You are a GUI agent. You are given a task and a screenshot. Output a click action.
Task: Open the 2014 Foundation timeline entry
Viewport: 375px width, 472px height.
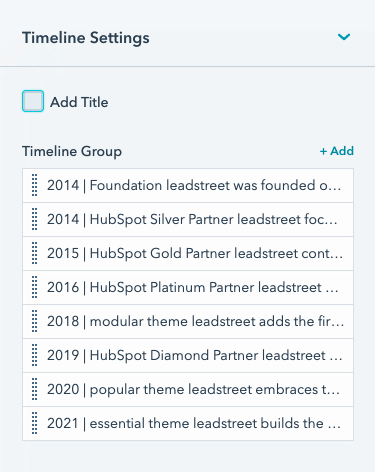pyautogui.click(x=188, y=185)
